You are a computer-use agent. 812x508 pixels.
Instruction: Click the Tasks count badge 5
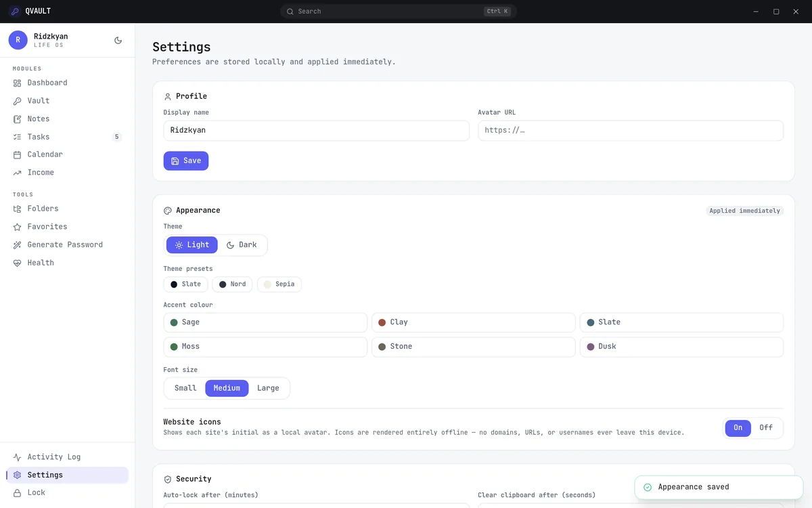116,137
